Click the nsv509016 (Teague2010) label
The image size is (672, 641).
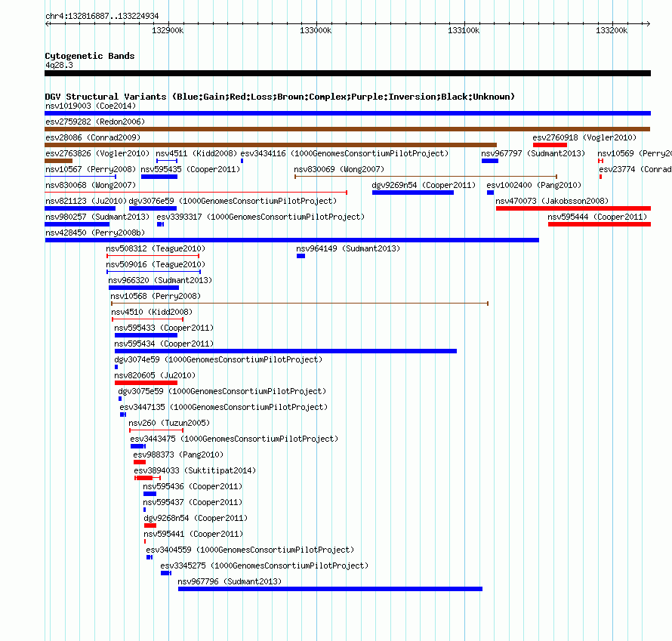[x=156, y=264]
